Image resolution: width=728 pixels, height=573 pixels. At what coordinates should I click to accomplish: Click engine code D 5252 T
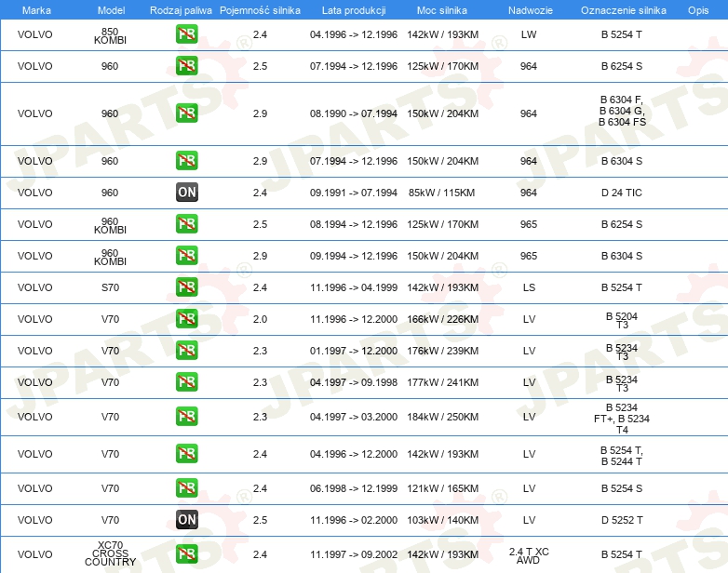click(622, 520)
